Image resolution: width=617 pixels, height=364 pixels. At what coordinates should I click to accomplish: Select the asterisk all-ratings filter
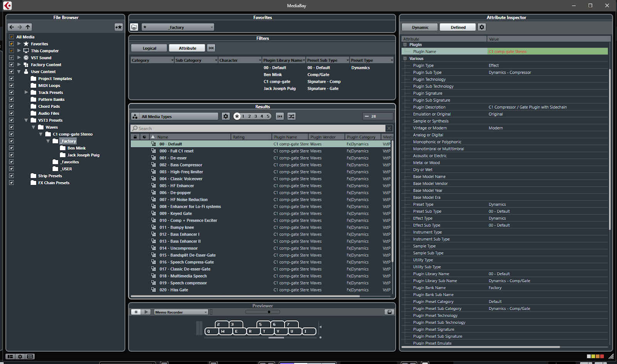(x=237, y=116)
